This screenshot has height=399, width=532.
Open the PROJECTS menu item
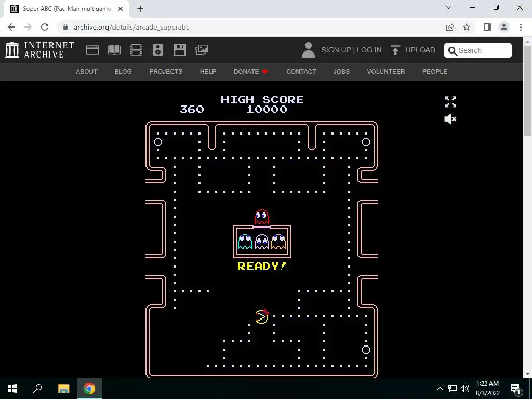pos(166,72)
